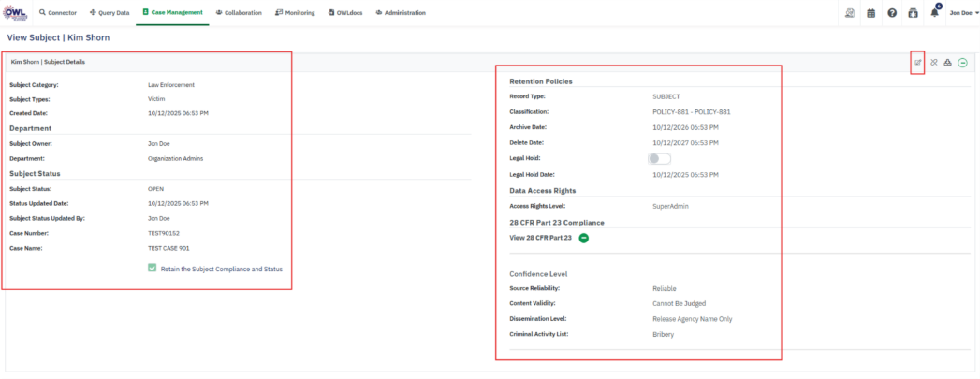Open the Administration menu

coord(401,13)
